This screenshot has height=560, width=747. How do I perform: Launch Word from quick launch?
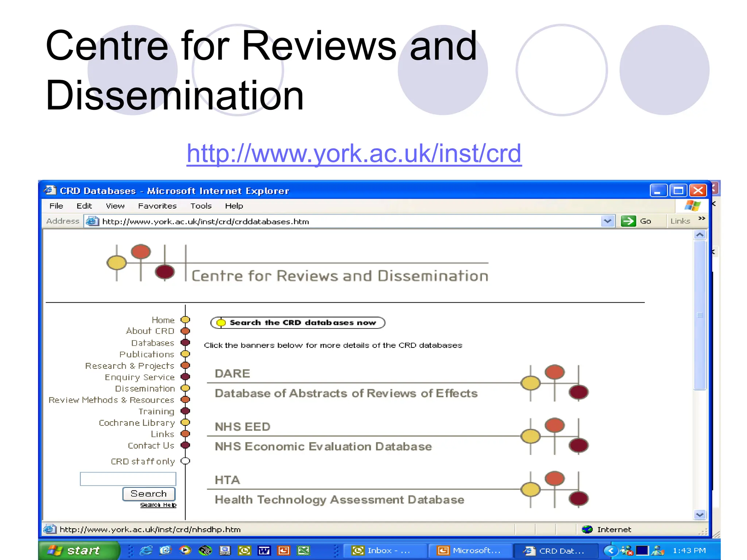264,550
